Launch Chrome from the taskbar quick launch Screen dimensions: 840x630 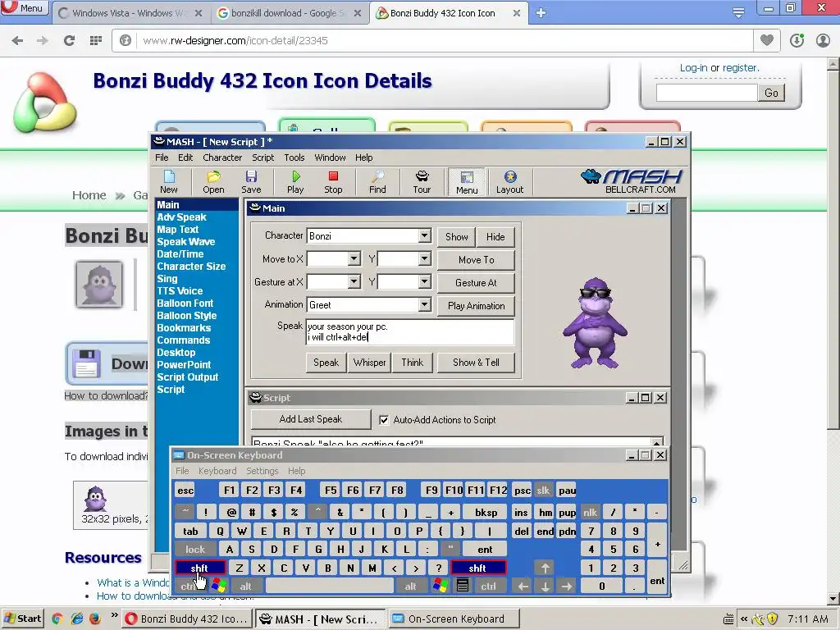(57, 619)
